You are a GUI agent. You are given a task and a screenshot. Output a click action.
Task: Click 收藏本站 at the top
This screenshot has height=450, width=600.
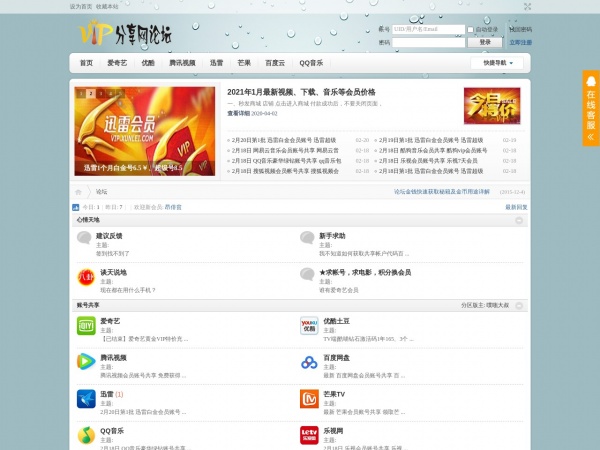pyautogui.click(x=107, y=7)
